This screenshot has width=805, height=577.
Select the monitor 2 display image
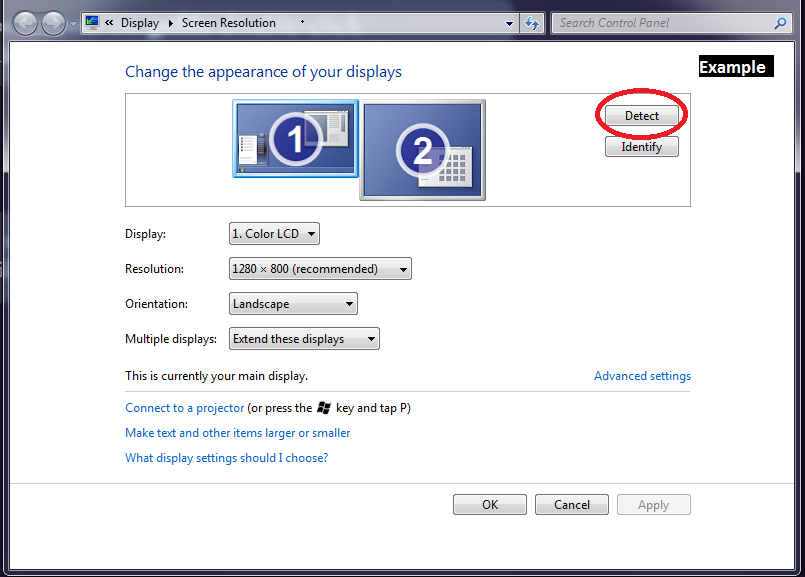(x=422, y=150)
